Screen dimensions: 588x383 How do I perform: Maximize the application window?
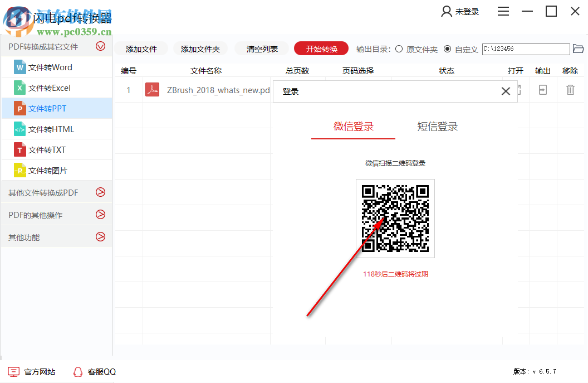click(x=551, y=11)
